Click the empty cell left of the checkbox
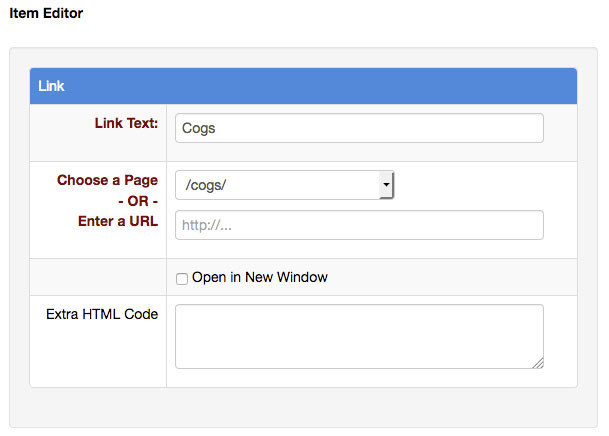Viewport: 609px width, 436px height. click(98, 277)
